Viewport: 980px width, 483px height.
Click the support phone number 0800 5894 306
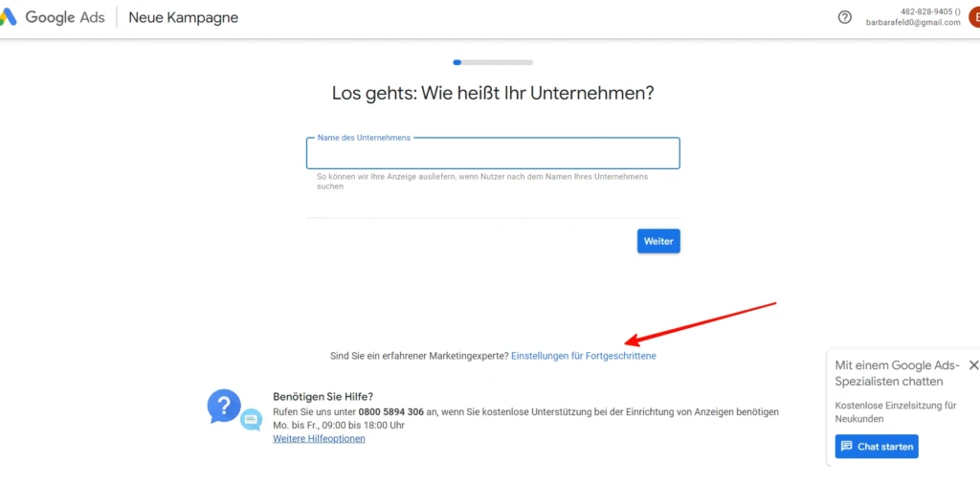[x=391, y=412]
